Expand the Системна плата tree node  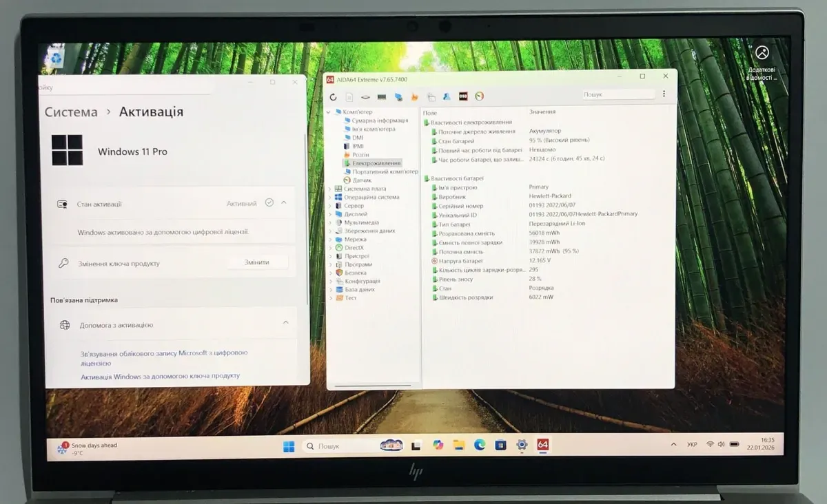pos(330,189)
